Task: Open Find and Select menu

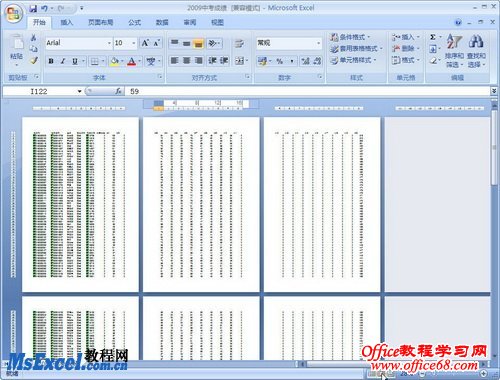Action: [x=476, y=50]
